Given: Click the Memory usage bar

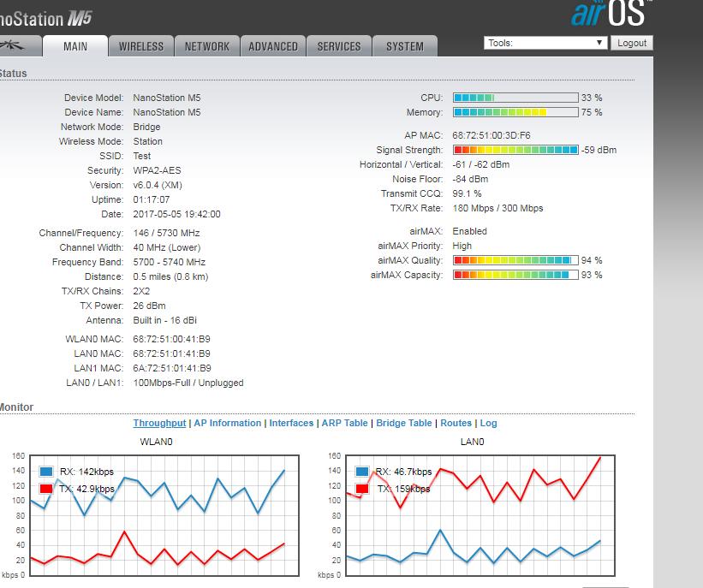Looking at the screenshot, I should point(515,112).
